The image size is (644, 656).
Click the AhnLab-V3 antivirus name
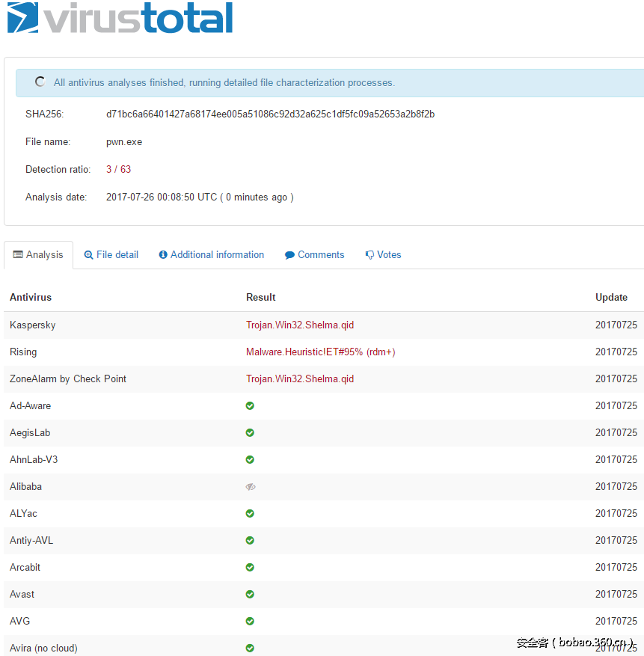(34, 460)
